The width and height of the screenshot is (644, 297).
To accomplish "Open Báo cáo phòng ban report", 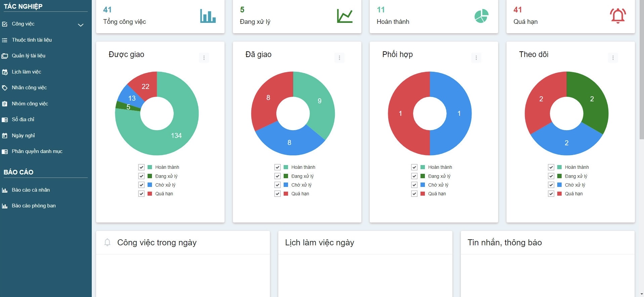I will [34, 206].
